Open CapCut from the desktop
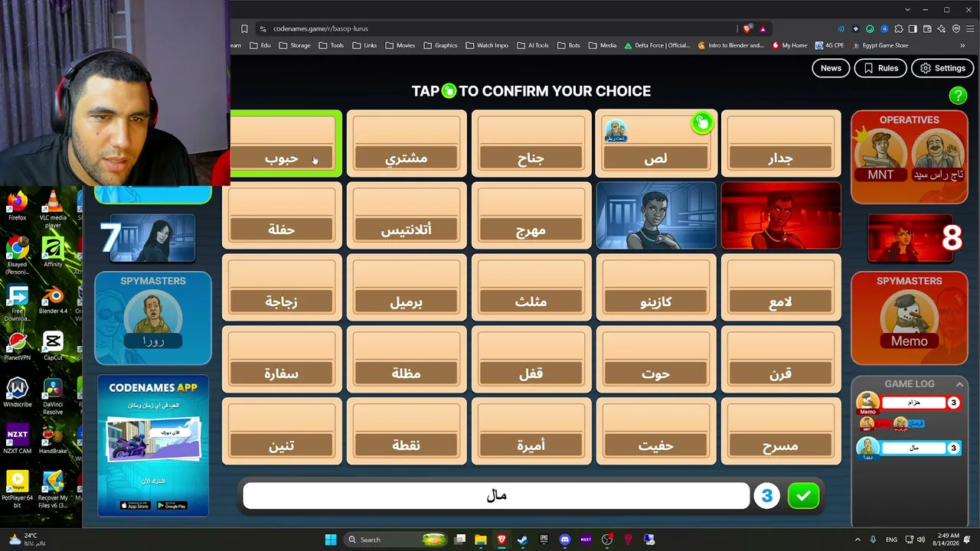Image resolution: width=980 pixels, height=551 pixels. (x=53, y=346)
